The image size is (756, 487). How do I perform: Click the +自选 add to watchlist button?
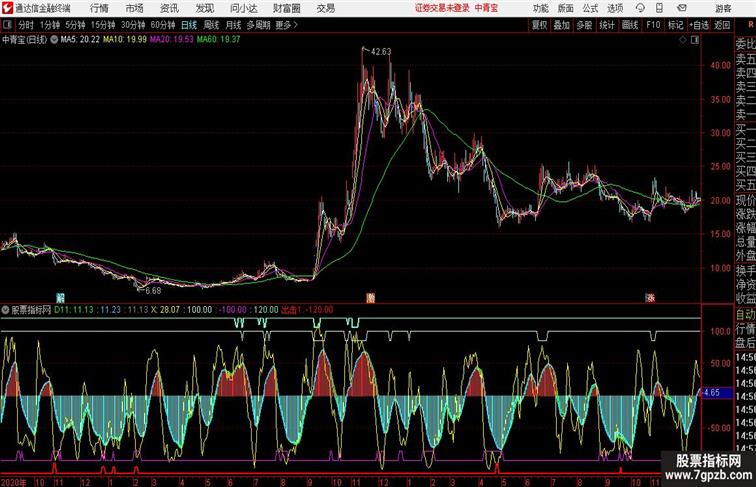(x=699, y=25)
